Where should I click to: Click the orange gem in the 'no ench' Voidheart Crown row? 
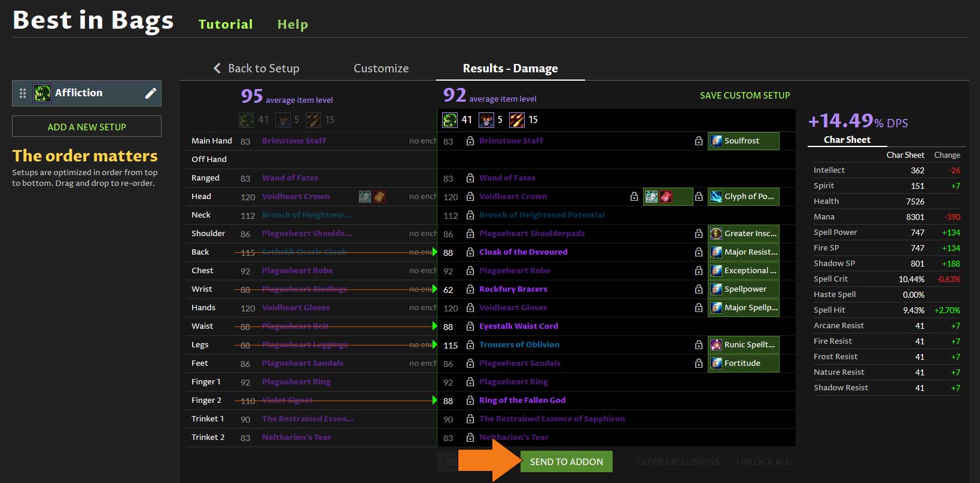point(379,197)
